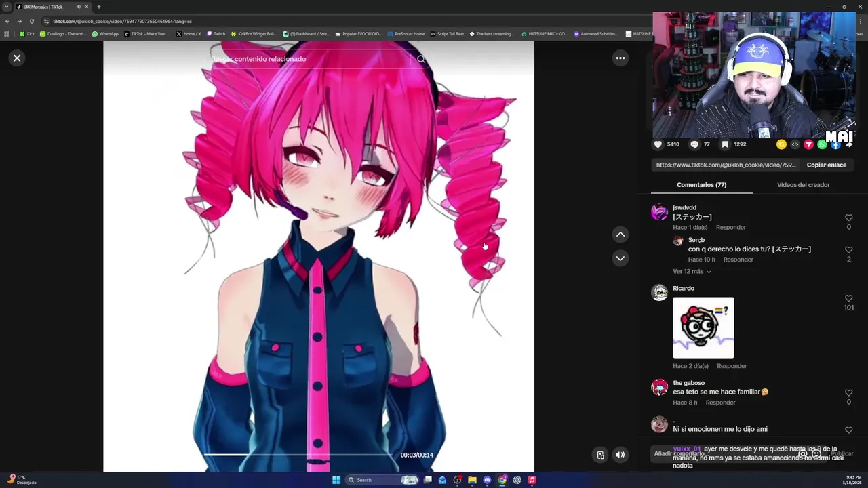Screen dimensions: 868x488
Task: Click the browser address bar URL
Action: (x=122, y=21)
